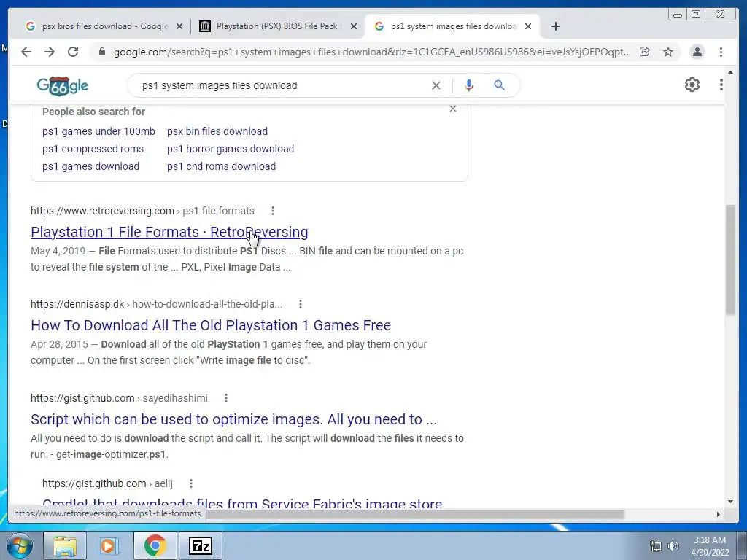This screenshot has width=747, height=560.
Task: Share this page using the share icon
Action: pos(645,52)
